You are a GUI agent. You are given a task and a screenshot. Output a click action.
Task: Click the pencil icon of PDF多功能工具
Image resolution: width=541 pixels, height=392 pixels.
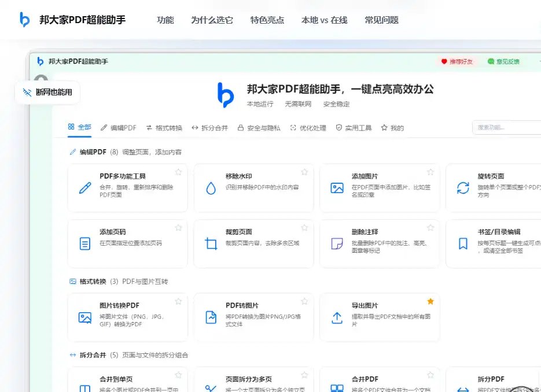85,188
